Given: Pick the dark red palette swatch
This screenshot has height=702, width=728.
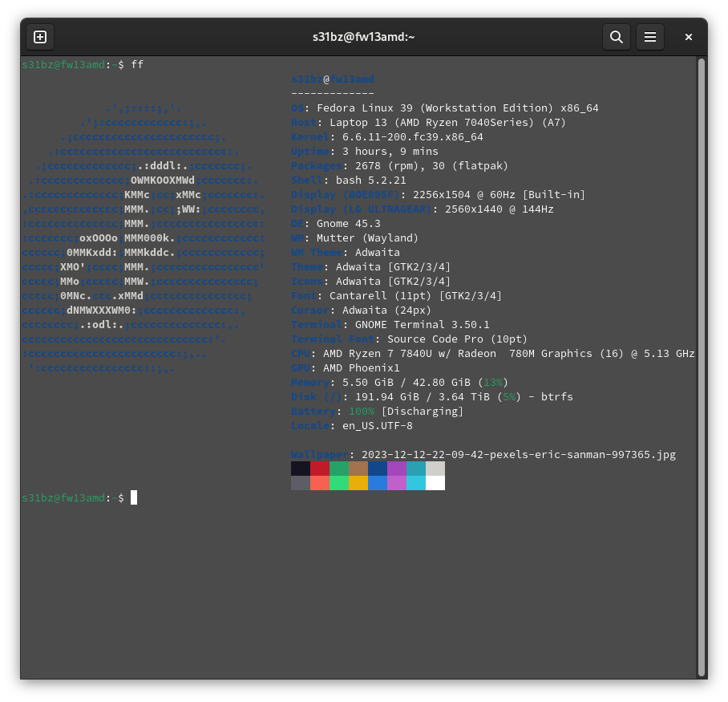Looking at the screenshot, I should (320, 469).
